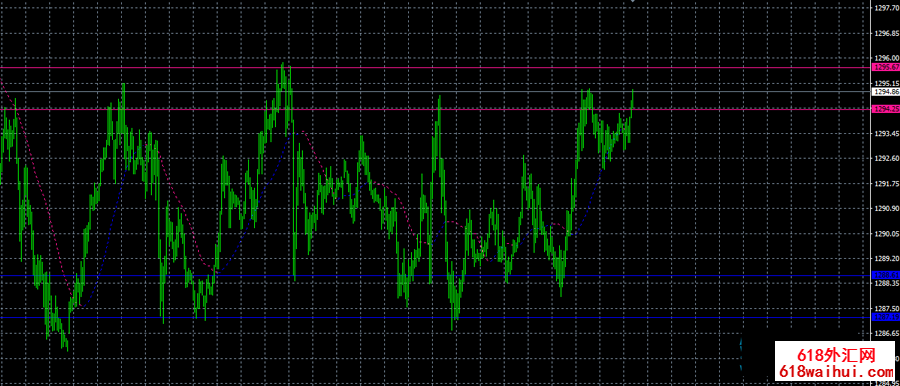Click the lower blue price tag on axis

[x=886, y=317]
